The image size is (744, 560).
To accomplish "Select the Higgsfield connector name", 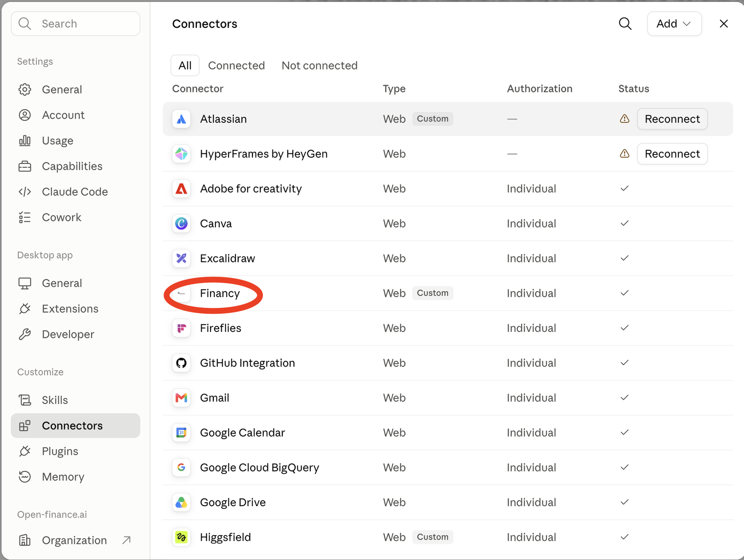I will point(226,537).
